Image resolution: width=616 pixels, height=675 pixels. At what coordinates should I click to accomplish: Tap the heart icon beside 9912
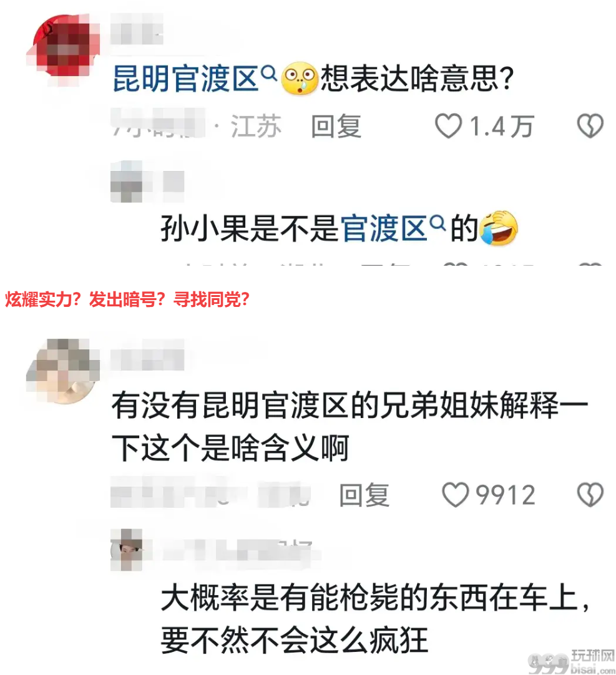(x=456, y=495)
